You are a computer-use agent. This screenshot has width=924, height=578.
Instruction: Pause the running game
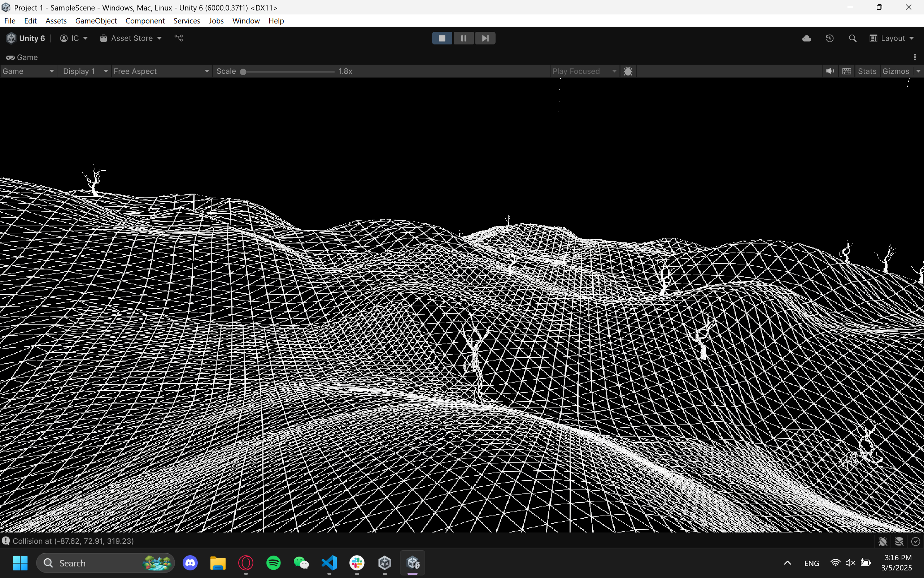463,38
